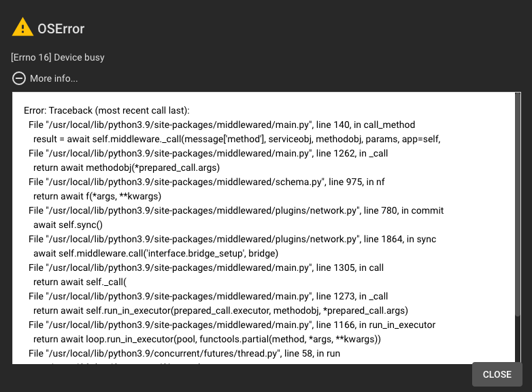Viewport: 532px width, 392px height.
Task: Click the yellow warning triangle icon
Action: tap(22, 27)
